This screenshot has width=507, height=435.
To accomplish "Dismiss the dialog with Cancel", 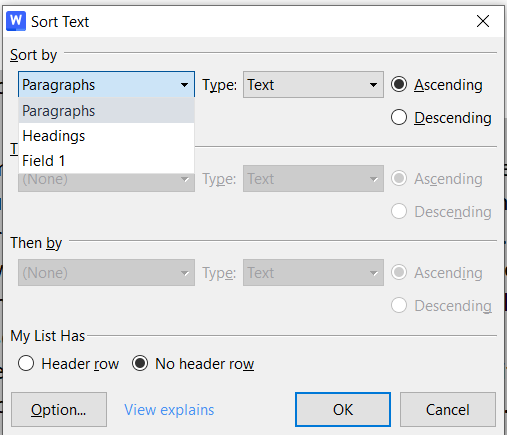I will 448,410.
